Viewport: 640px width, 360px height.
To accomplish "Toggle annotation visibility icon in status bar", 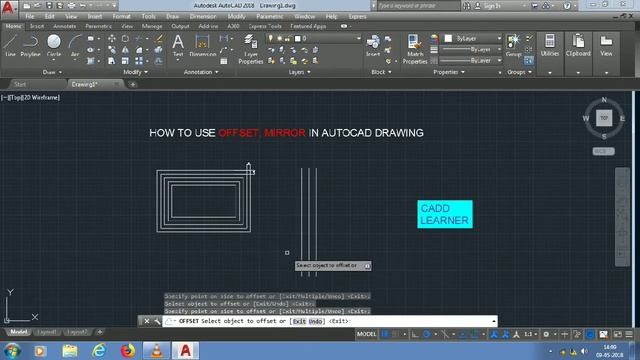I will 494,334.
